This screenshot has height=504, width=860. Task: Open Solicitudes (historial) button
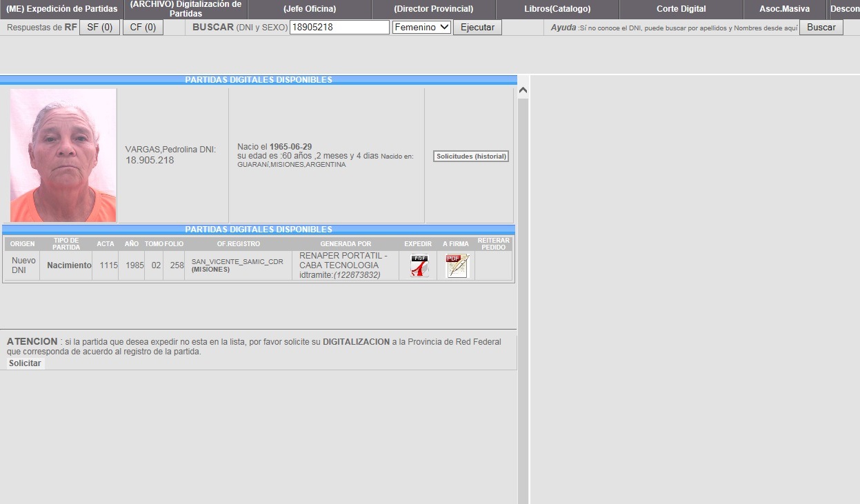click(471, 157)
